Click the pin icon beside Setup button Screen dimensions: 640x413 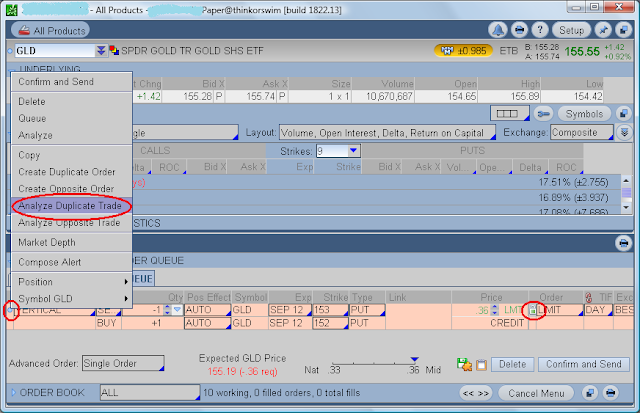603,30
